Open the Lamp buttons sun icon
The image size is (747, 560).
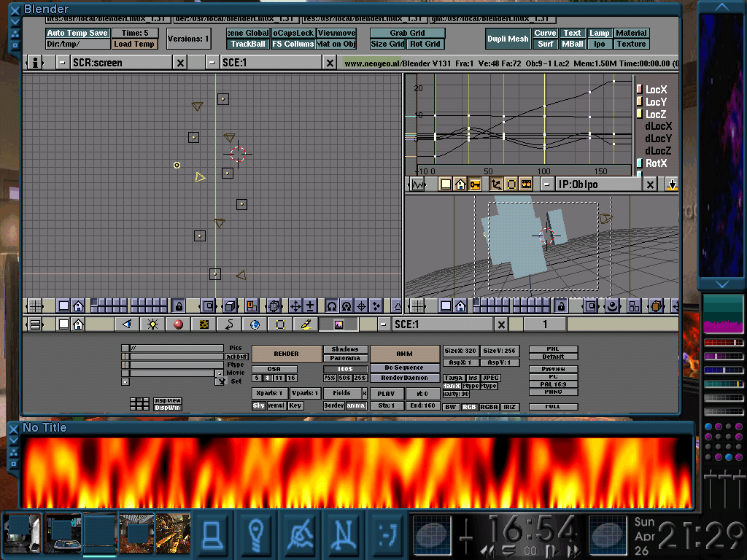pos(152,324)
